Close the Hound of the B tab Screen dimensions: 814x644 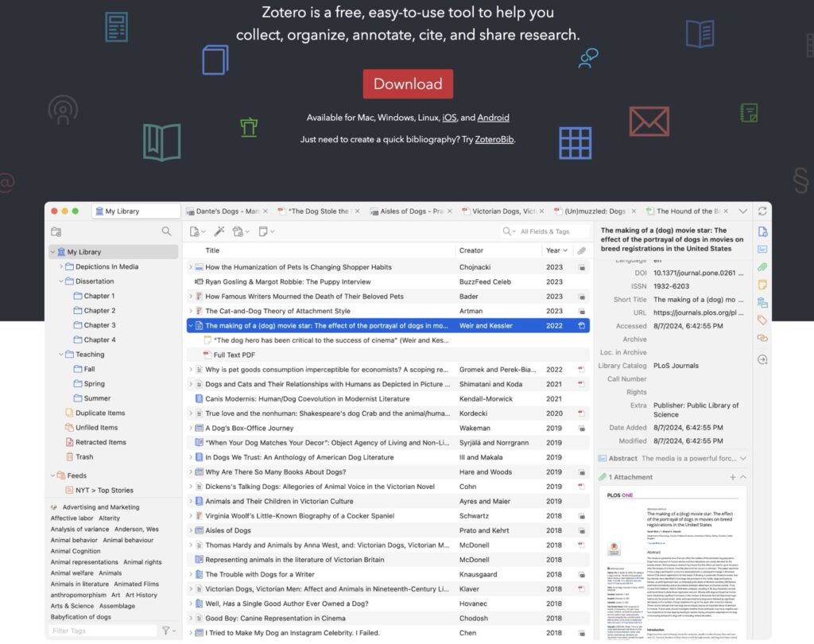[x=726, y=211]
